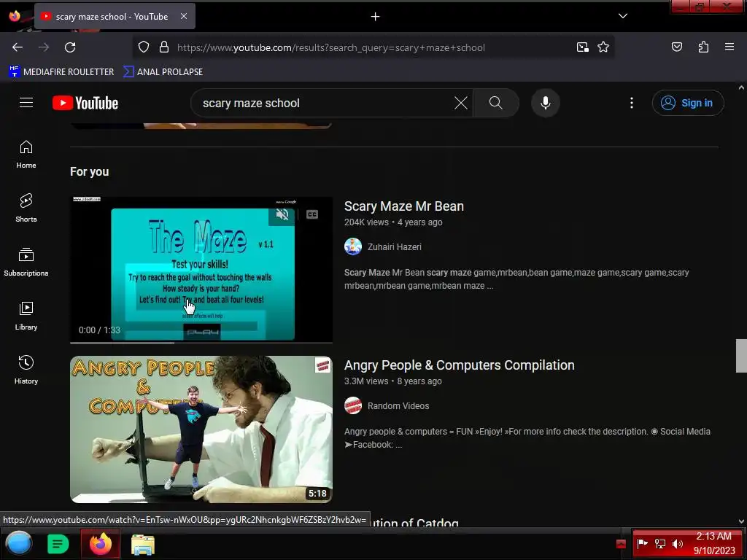
Task: Open Subscriptions from the sidebar
Action: [26, 262]
